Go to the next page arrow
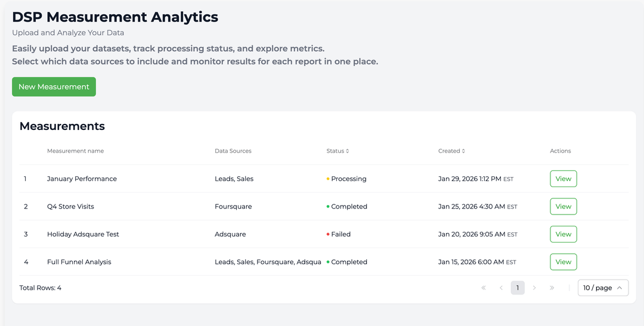Image resolution: width=644 pixels, height=326 pixels. pyautogui.click(x=534, y=288)
